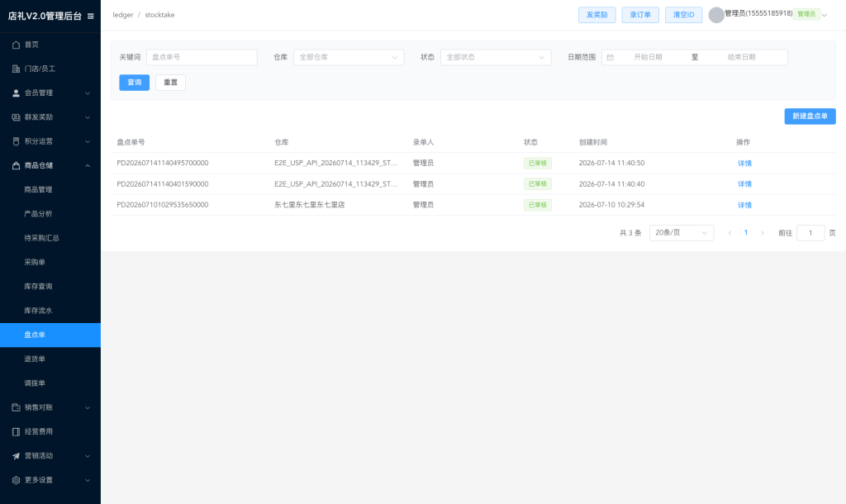846x504 pixels.
Task: Focus the 前往 page number input
Action: [810, 233]
